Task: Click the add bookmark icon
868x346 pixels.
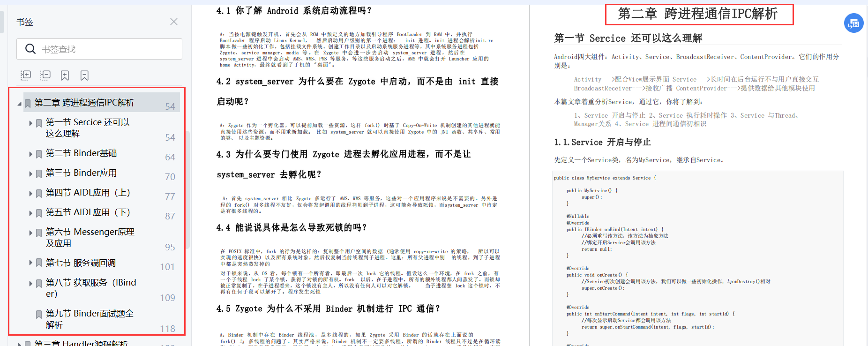Action: pos(65,75)
